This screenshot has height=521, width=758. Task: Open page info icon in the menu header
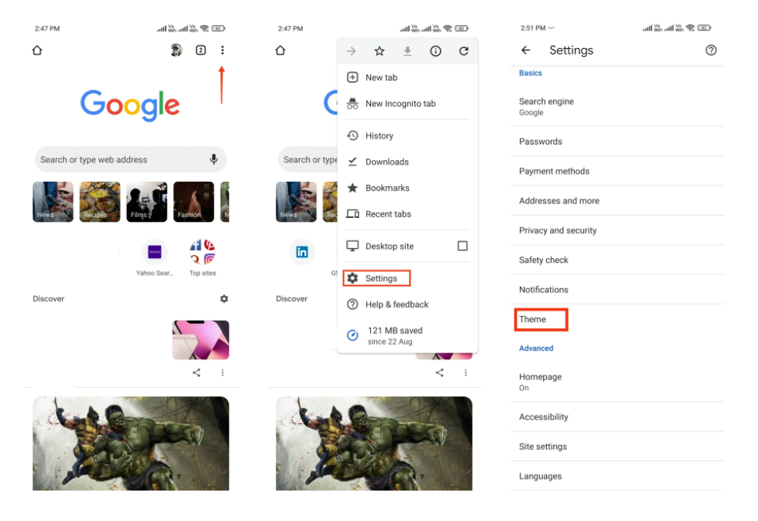click(x=436, y=51)
